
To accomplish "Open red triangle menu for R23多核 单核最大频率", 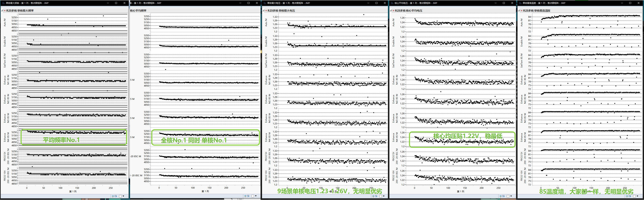I will pos(5,11).
